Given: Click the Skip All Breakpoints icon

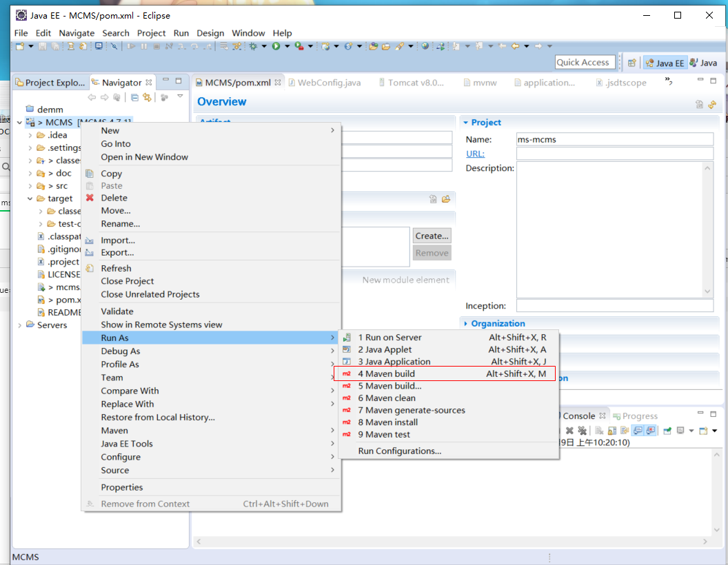Looking at the screenshot, I should click(114, 46).
